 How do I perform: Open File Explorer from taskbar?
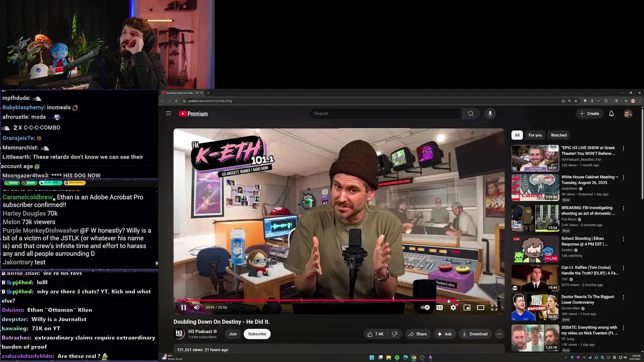tap(388, 357)
